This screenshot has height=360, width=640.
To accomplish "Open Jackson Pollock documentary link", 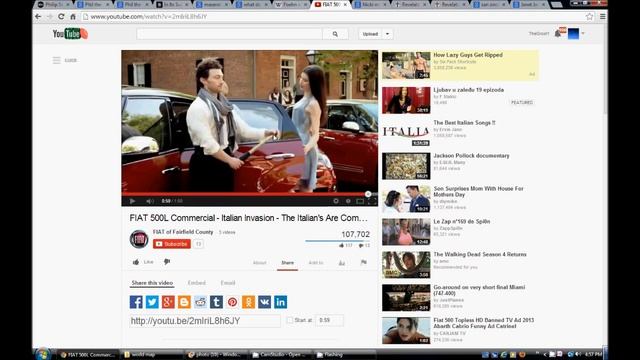I will tap(471, 156).
